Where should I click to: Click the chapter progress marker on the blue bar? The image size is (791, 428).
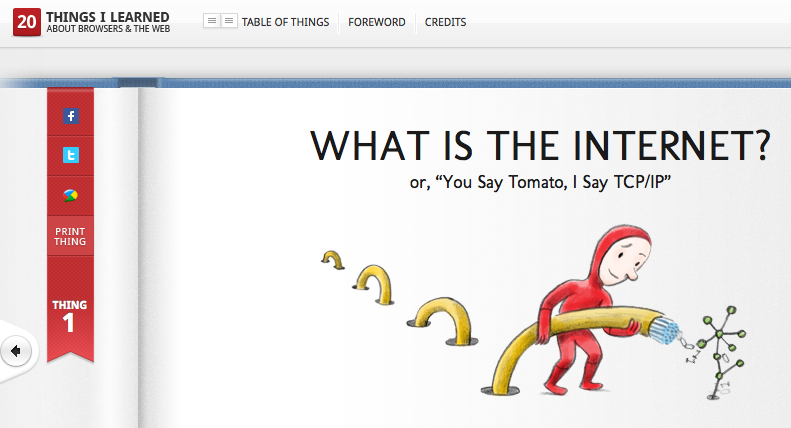138,82
